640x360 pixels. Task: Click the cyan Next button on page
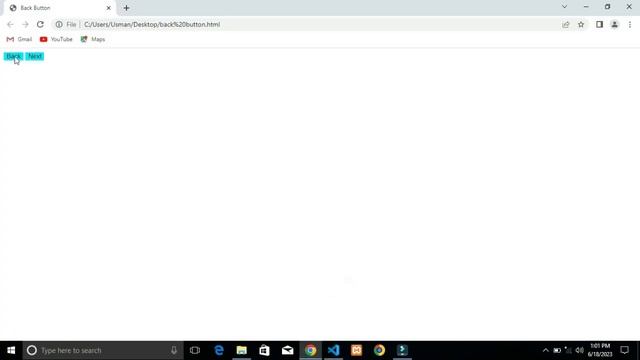pyautogui.click(x=35, y=56)
